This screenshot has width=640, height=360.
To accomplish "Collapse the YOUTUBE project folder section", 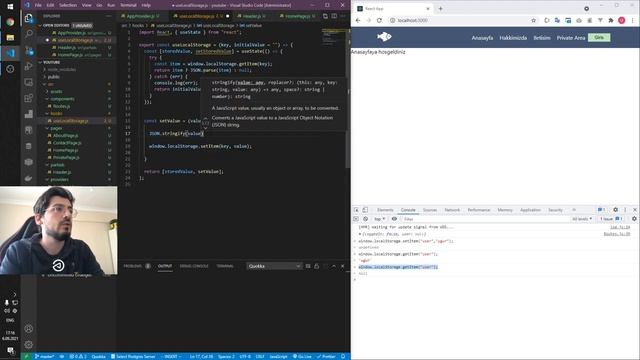I will pos(51,62).
